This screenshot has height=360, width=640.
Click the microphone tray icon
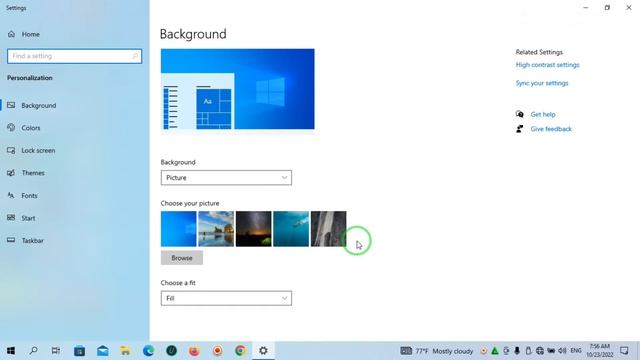[x=517, y=351]
